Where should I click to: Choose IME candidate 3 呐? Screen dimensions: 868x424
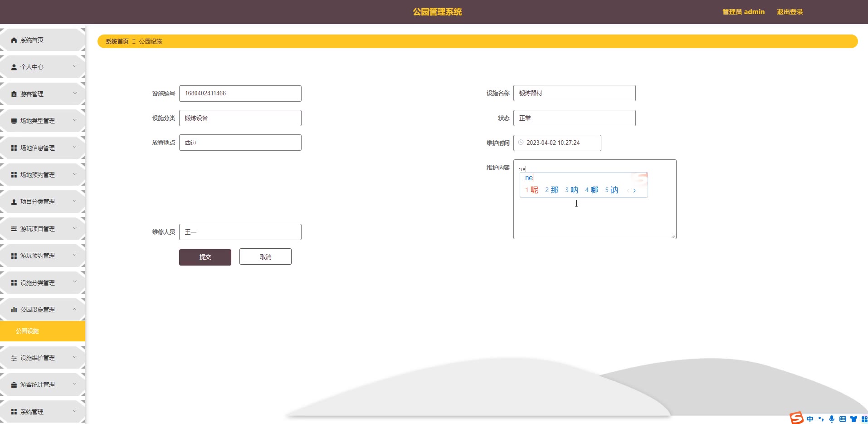click(572, 190)
